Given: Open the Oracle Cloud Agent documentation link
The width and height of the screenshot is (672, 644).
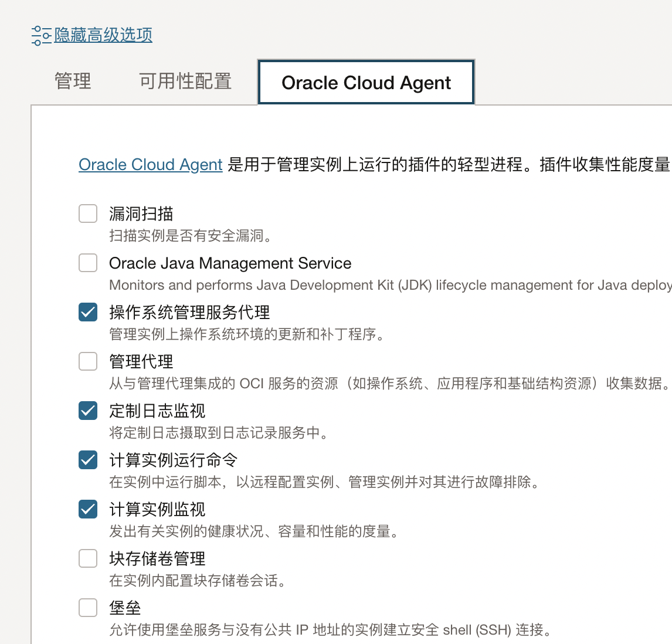Looking at the screenshot, I should pos(151,165).
